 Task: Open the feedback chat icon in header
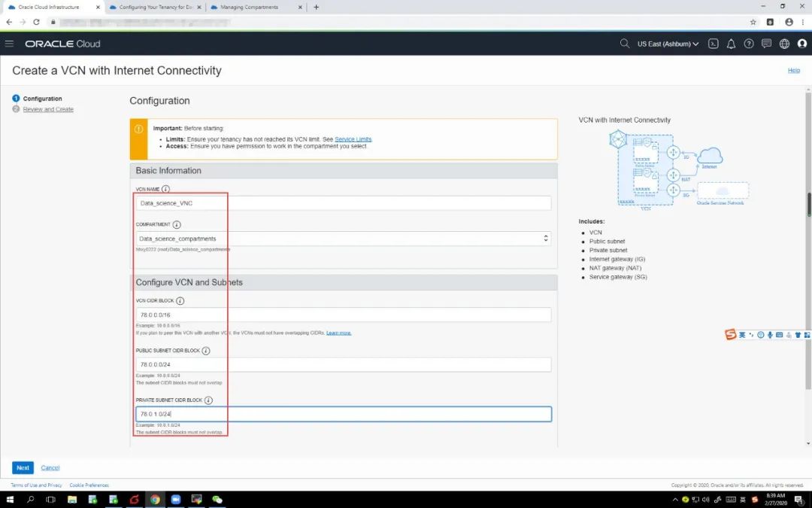766,44
